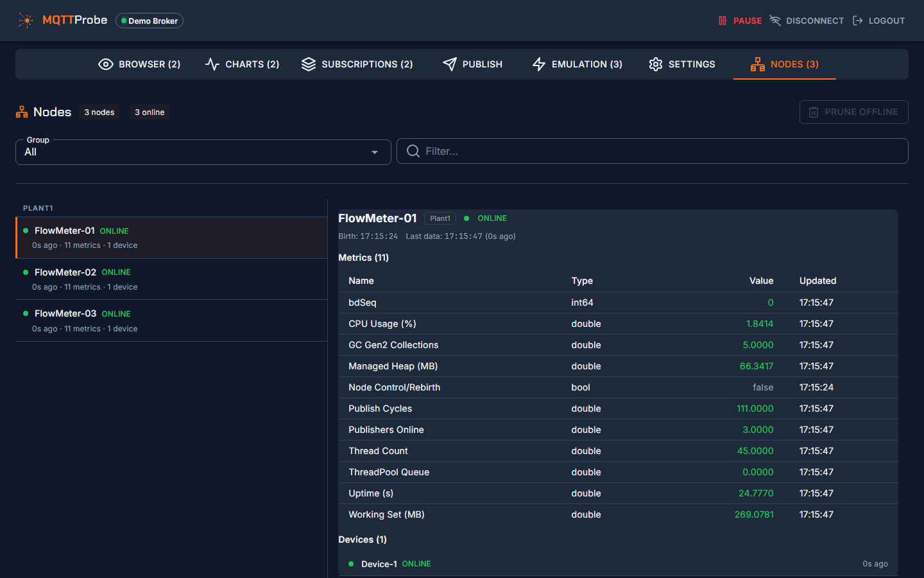
Task: Click the Node Control/Rebirth metric
Action: click(x=395, y=387)
